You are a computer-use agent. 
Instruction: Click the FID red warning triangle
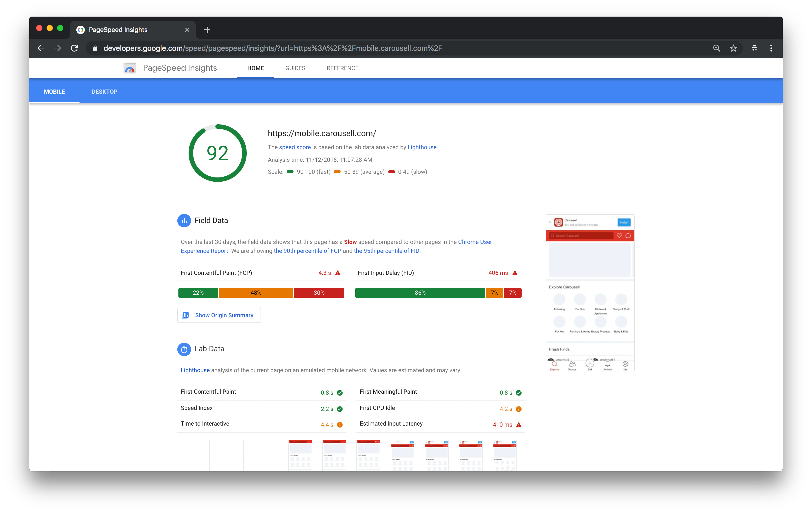pyautogui.click(x=515, y=273)
